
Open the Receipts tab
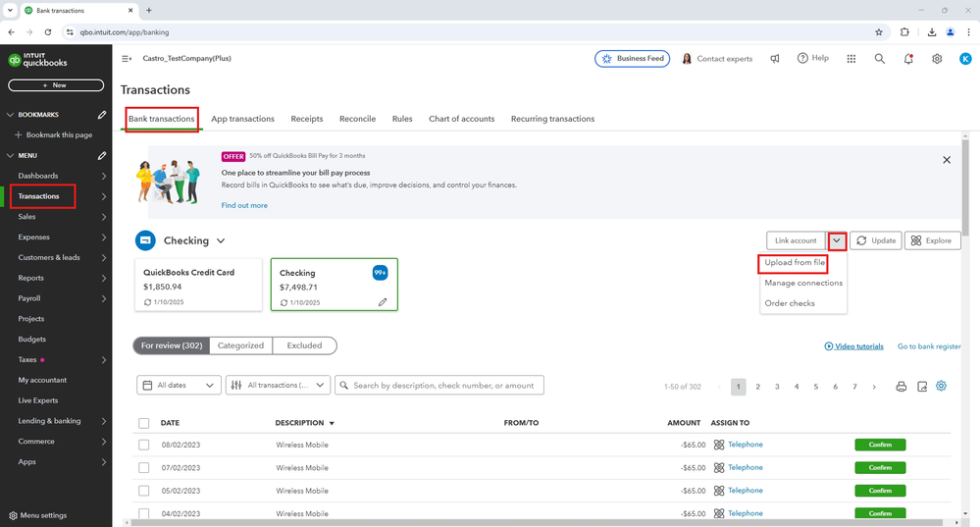[x=307, y=119]
